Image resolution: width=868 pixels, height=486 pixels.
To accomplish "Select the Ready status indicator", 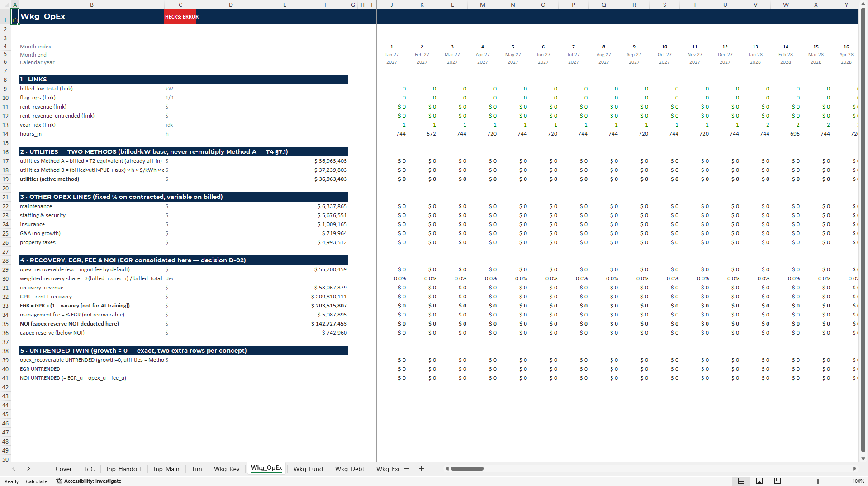I will (x=12, y=481).
